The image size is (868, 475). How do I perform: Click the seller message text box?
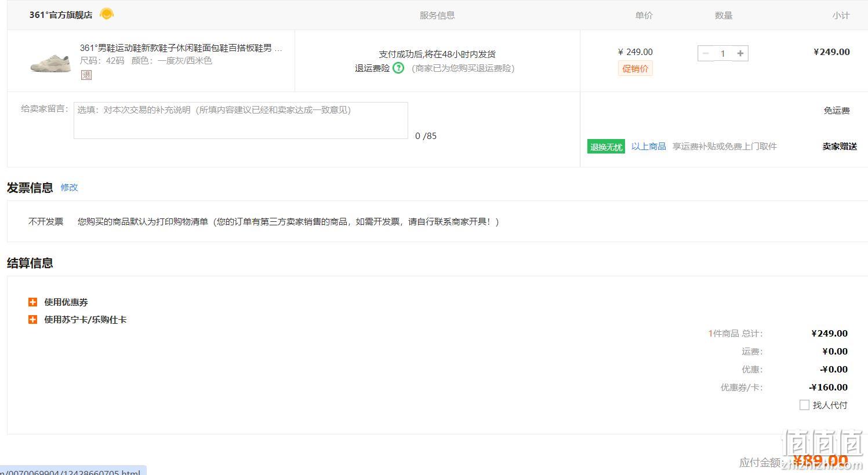pos(241,120)
